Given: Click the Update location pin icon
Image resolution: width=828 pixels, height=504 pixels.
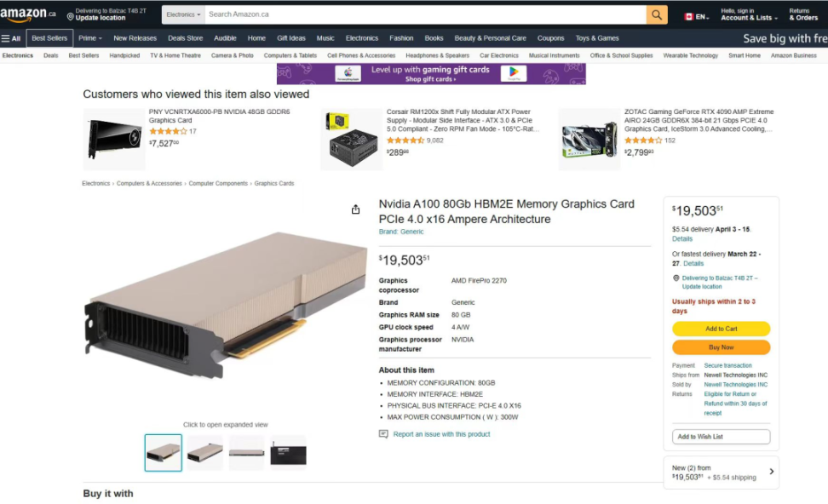Looking at the screenshot, I should [x=70, y=16].
